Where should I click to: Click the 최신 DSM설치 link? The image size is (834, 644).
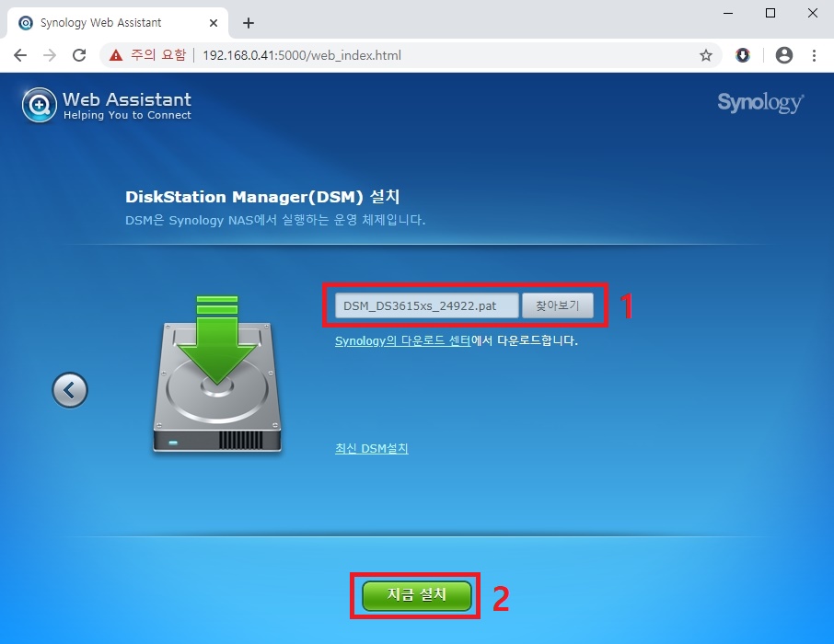point(372,448)
